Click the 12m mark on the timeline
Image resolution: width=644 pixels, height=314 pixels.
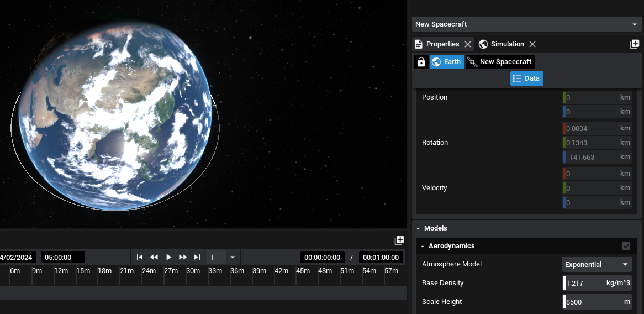click(x=61, y=271)
